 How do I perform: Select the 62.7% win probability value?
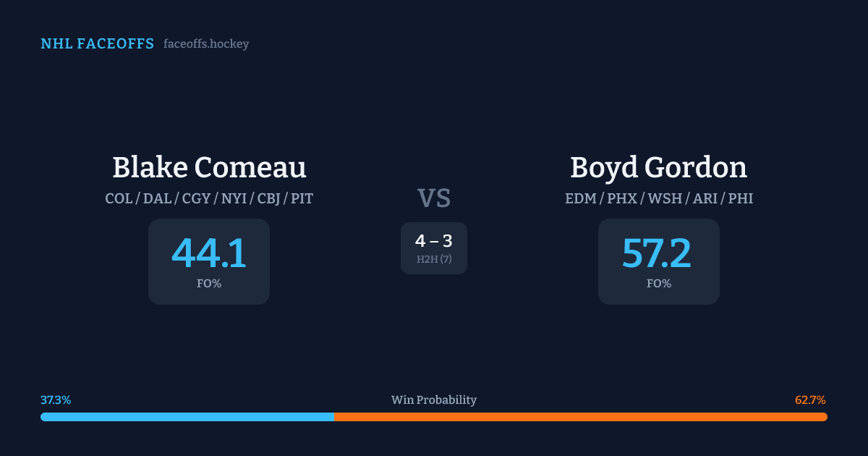tap(810, 400)
